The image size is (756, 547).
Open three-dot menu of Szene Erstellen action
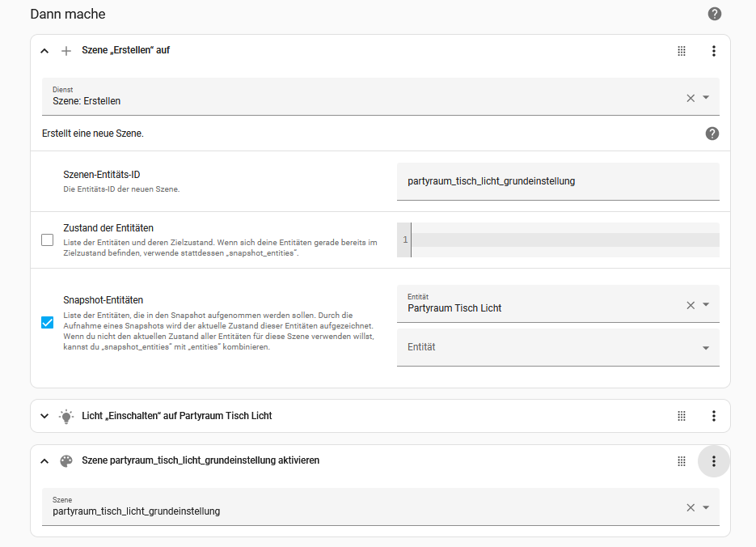[713, 51]
